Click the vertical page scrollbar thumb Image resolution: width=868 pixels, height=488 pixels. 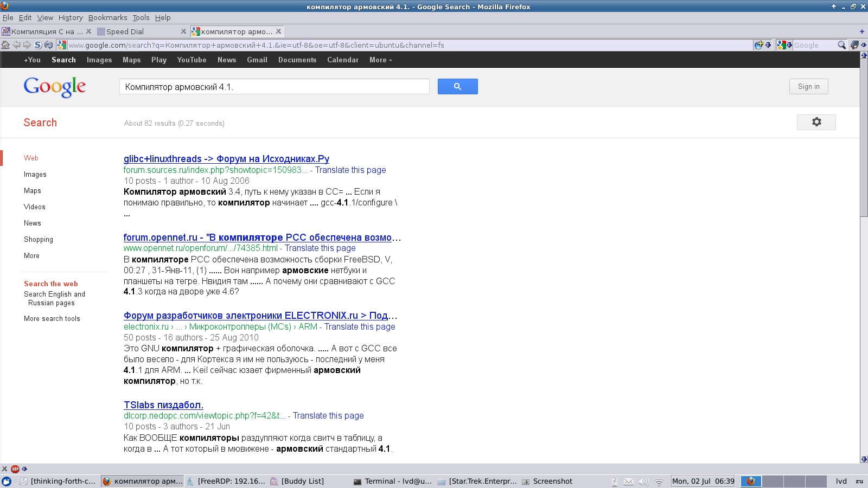pos(864,136)
